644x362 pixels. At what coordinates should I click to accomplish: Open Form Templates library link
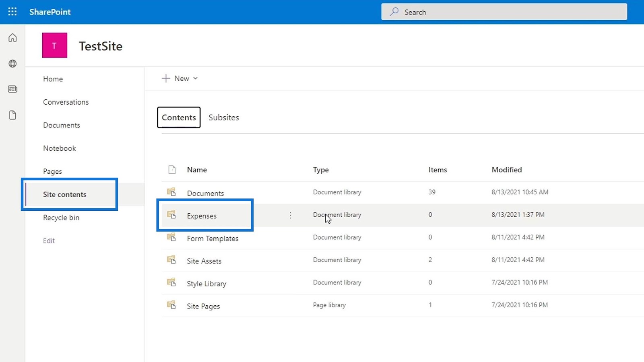click(x=213, y=239)
